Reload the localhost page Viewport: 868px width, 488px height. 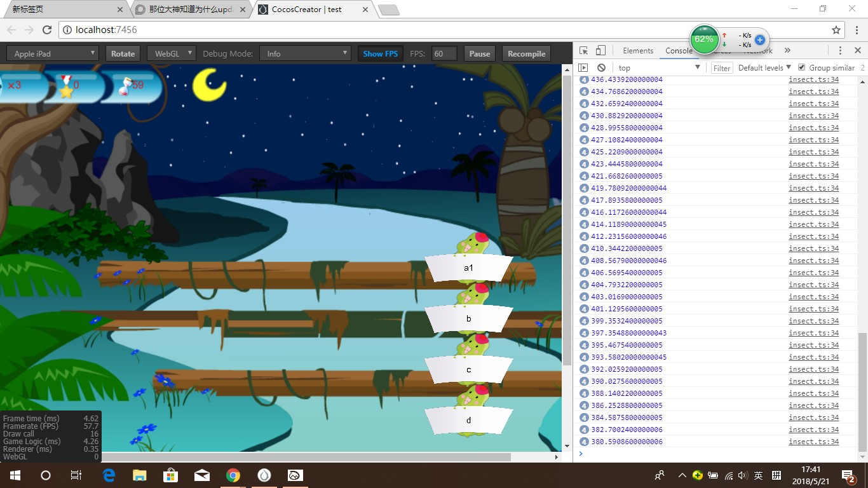(46, 30)
